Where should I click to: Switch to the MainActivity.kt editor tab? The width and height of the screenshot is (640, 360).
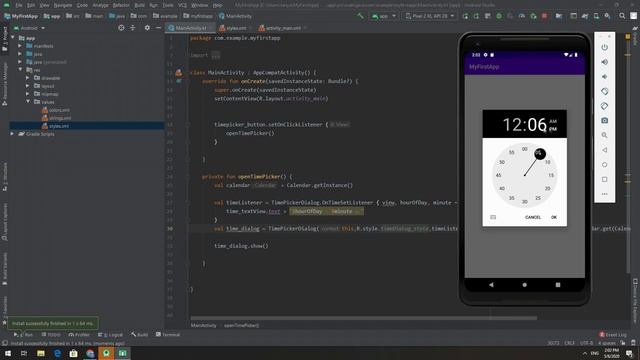[x=191, y=28]
